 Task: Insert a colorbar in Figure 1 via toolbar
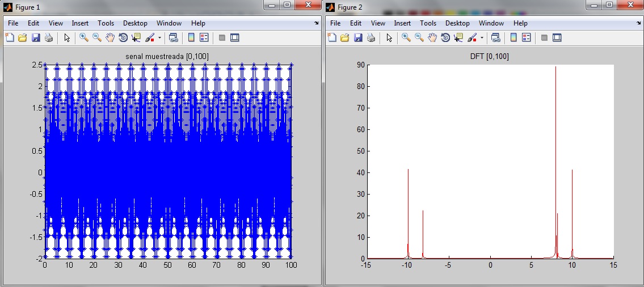click(191, 38)
